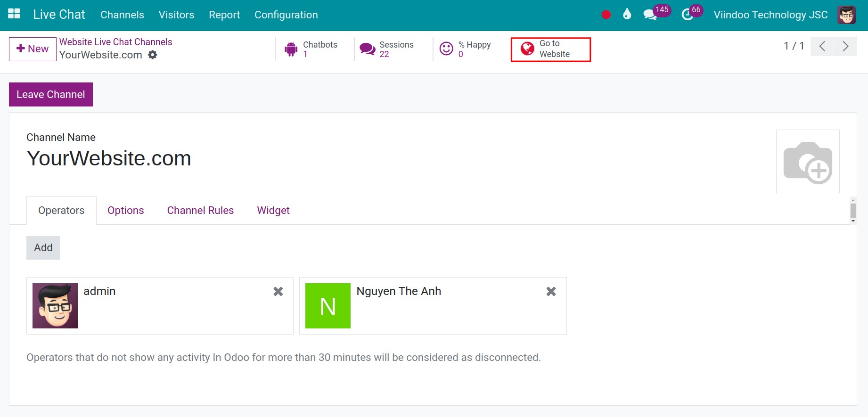
Task: Click Live Chat app title
Action: point(59,15)
